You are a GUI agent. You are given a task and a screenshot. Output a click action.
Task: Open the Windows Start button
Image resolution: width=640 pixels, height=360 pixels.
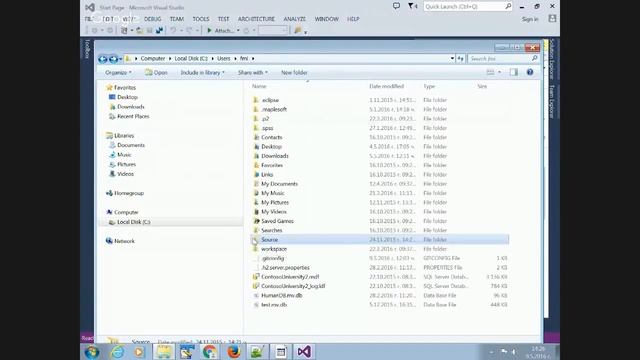pyautogui.click(x=92, y=352)
